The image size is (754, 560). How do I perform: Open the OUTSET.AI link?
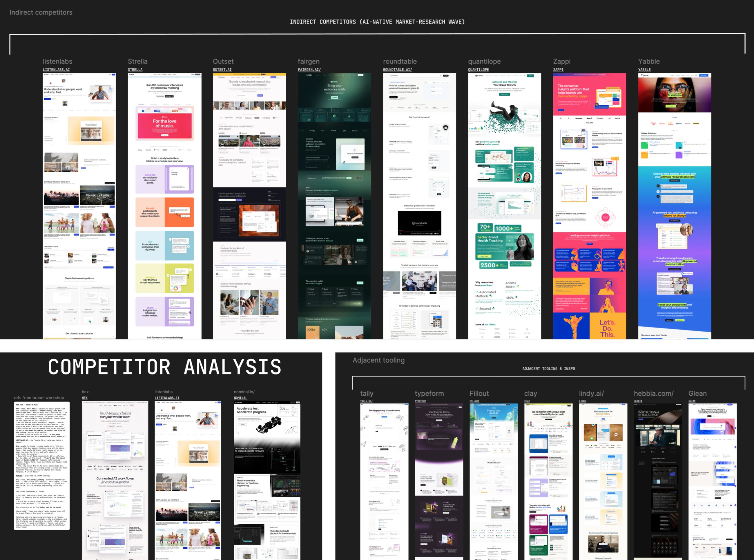pyautogui.click(x=222, y=70)
